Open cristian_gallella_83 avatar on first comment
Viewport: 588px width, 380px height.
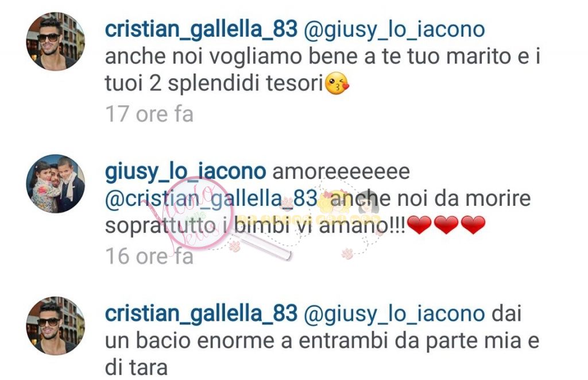pyautogui.click(x=56, y=42)
